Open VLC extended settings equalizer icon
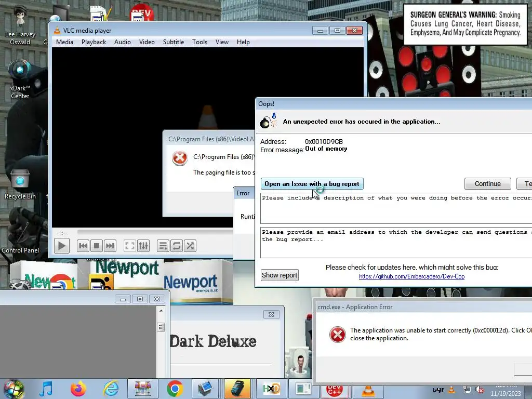Image resolution: width=532 pixels, height=399 pixels. [x=143, y=246]
